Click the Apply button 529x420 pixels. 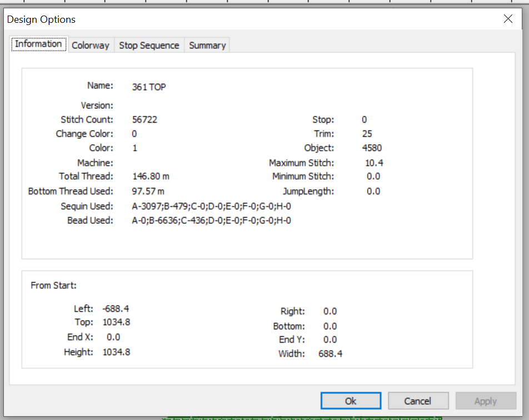pyautogui.click(x=486, y=401)
